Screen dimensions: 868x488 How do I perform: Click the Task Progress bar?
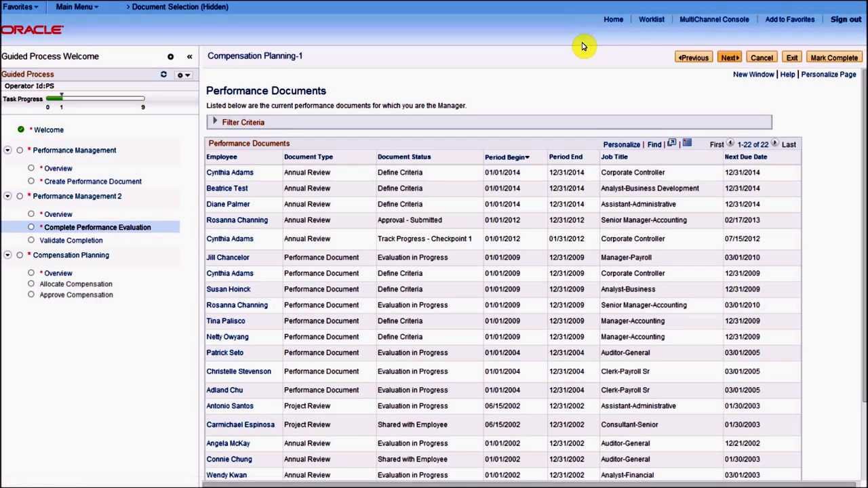click(95, 99)
